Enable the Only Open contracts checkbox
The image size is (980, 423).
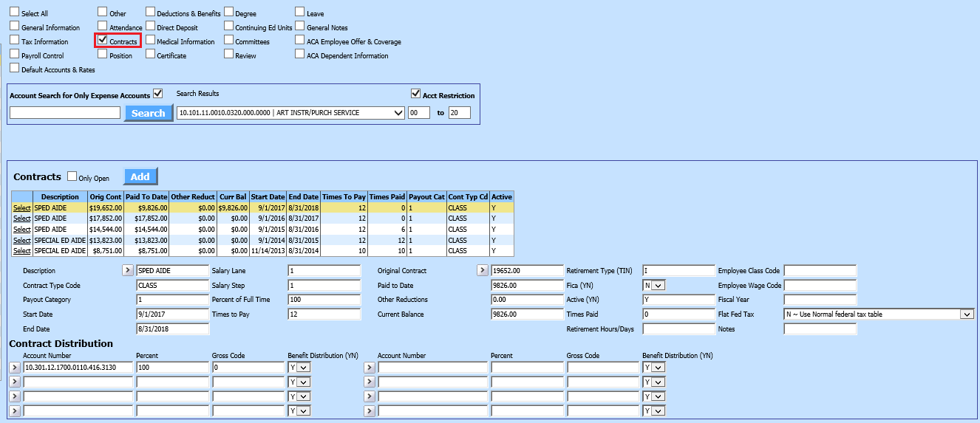pyautogui.click(x=72, y=177)
